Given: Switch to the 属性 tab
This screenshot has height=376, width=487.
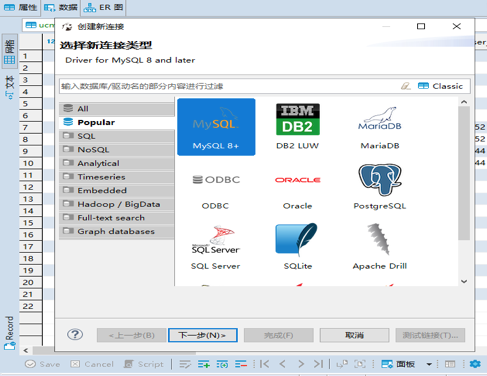Looking at the screenshot, I should (20, 7).
